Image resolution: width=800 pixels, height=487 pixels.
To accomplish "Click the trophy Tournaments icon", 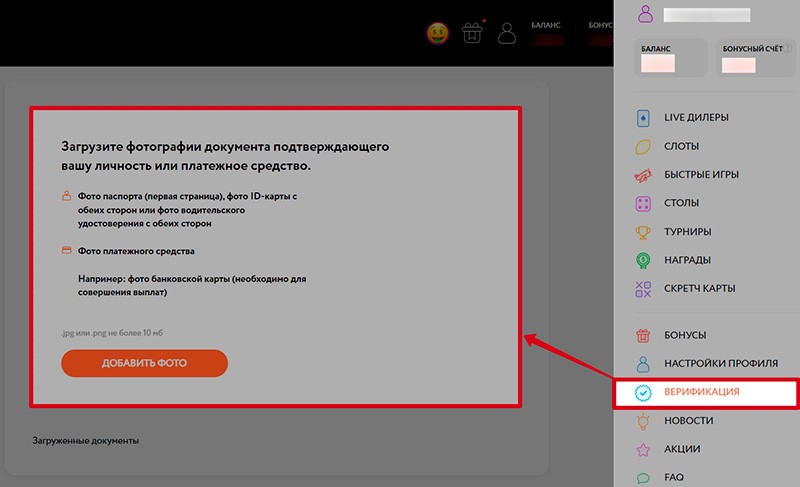I will [643, 233].
